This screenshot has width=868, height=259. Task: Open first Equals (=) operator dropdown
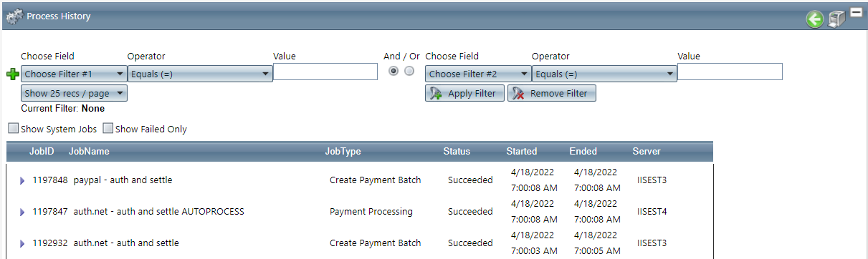[x=200, y=74]
